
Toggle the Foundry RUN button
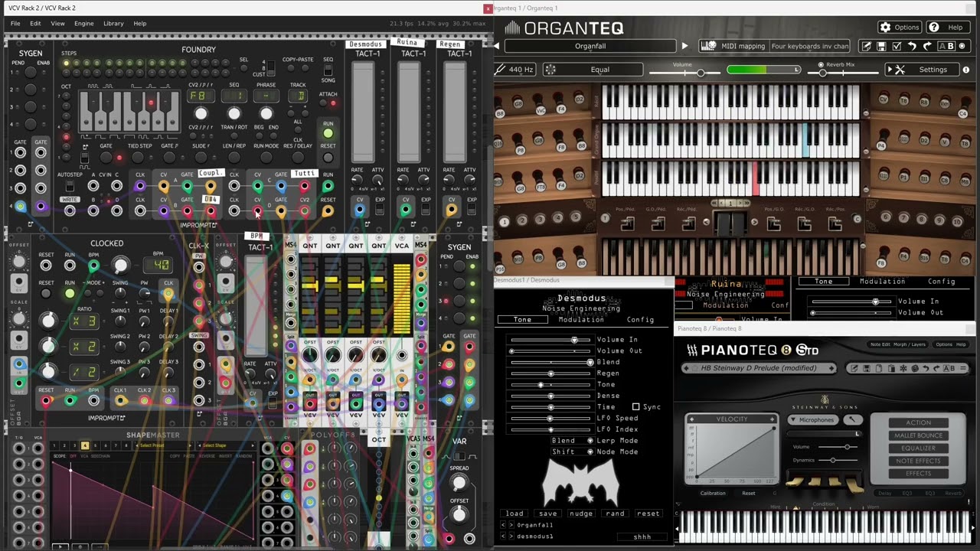[x=328, y=134]
